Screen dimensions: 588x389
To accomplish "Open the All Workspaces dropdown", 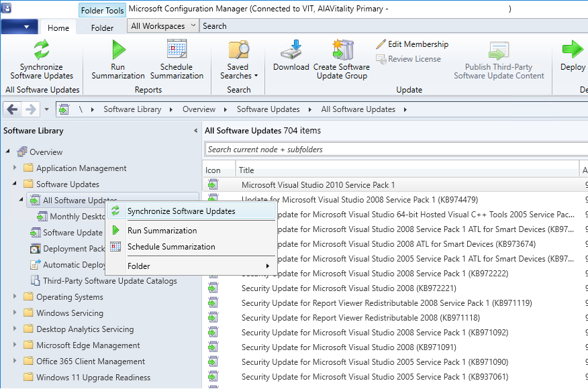I will pos(162,26).
